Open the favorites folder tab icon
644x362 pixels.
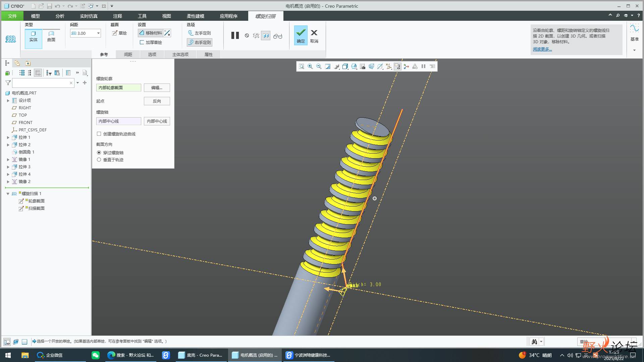[x=28, y=63]
